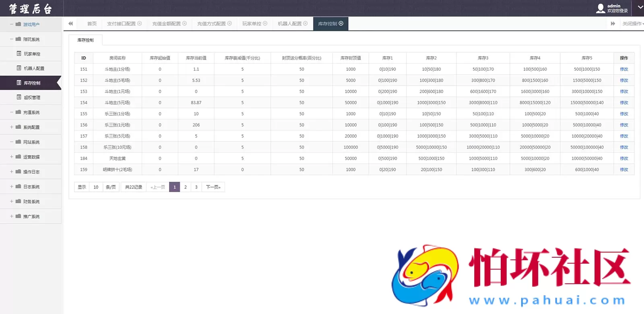This screenshot has width=644, height=314.
Task: Expand the 操作日志 sidebar group
Action: pyautogui.click(x=31, y=172)
